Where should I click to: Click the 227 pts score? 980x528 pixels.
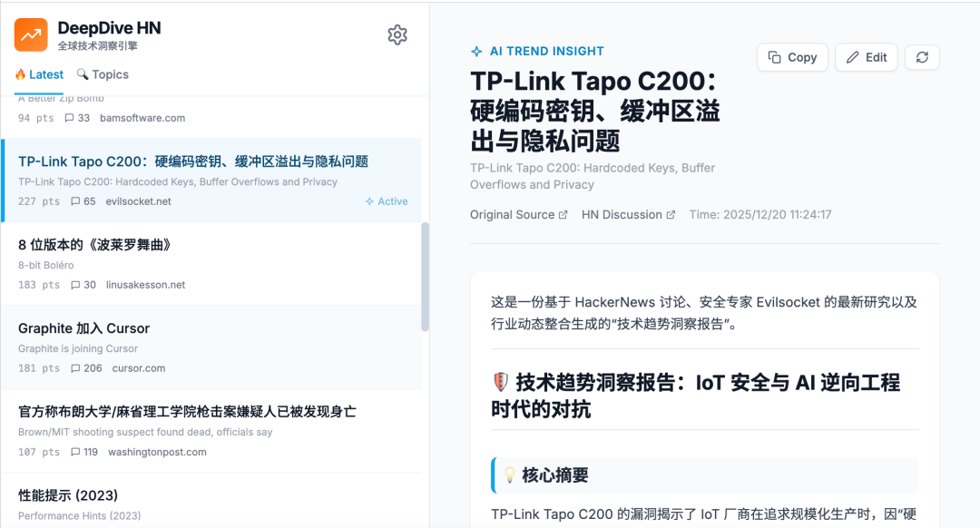pyautogui.click(x=39, y=201)
